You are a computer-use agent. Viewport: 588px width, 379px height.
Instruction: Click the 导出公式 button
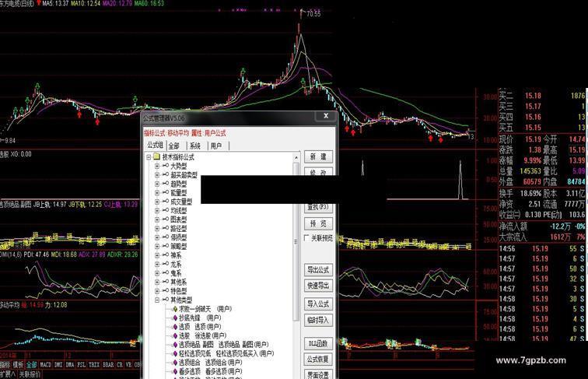click(318, 269)
